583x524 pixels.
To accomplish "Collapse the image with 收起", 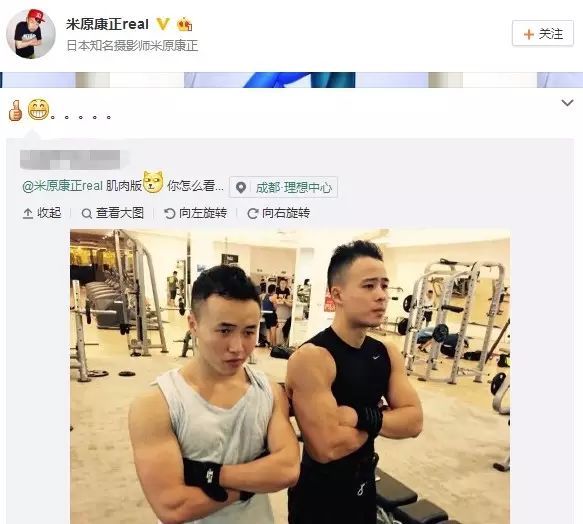I will [x=42, y=213].
